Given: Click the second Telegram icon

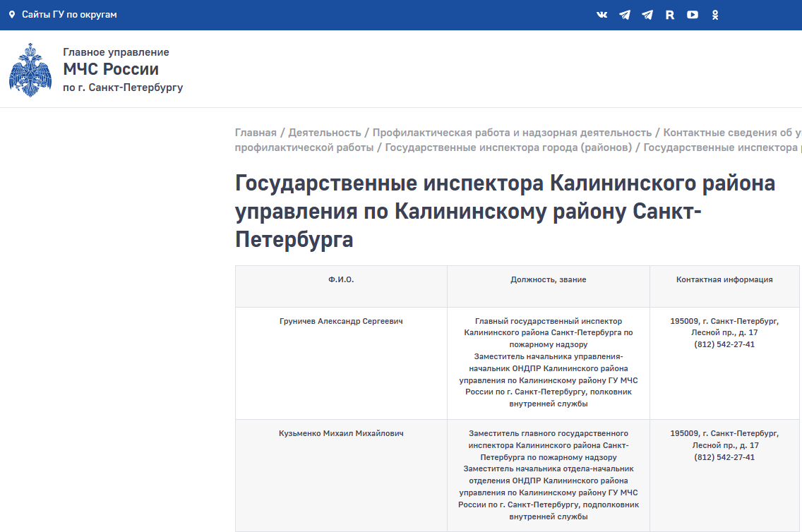Looking at the screenshot, I should click(x=647, y=15).
